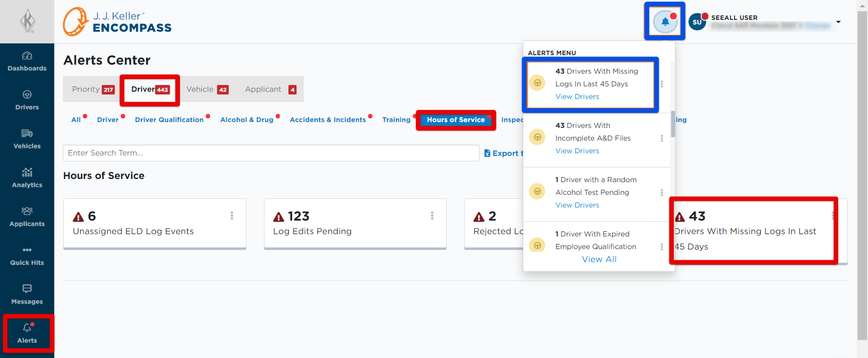The width and height of the screenshot is (868, 358).
Task: Open Analytics from the sidebar
Action: pyautogui.click(x=27, y=179)
